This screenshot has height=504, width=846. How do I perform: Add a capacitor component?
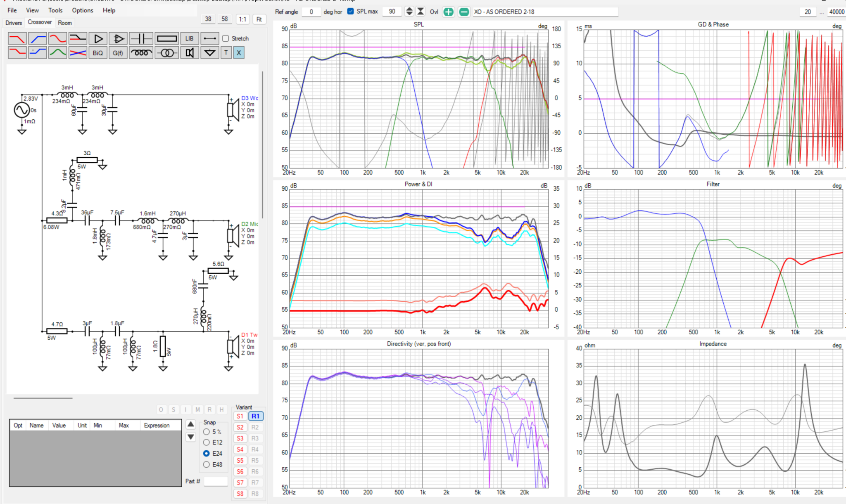click(141, 39)
